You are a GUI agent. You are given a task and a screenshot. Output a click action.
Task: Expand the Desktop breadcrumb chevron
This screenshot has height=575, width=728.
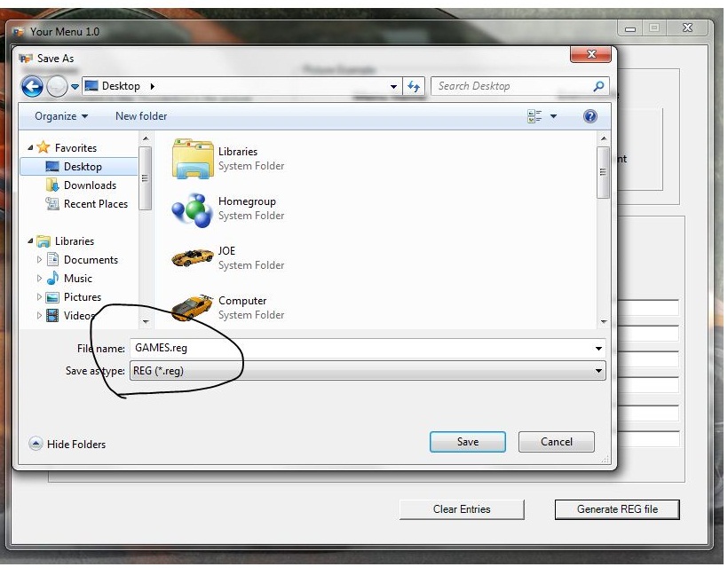pyautogui.click(x=153, y=86)
